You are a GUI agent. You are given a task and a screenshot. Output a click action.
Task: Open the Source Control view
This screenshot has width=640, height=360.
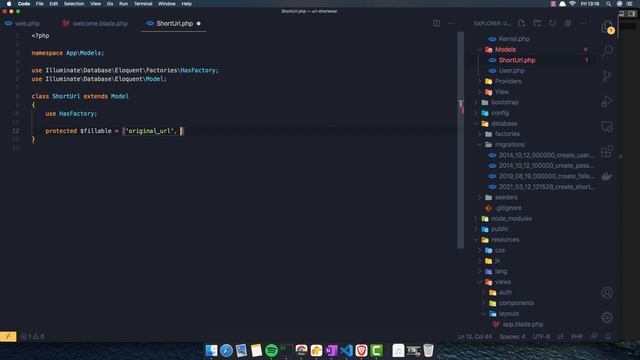[x=607, y=76]
